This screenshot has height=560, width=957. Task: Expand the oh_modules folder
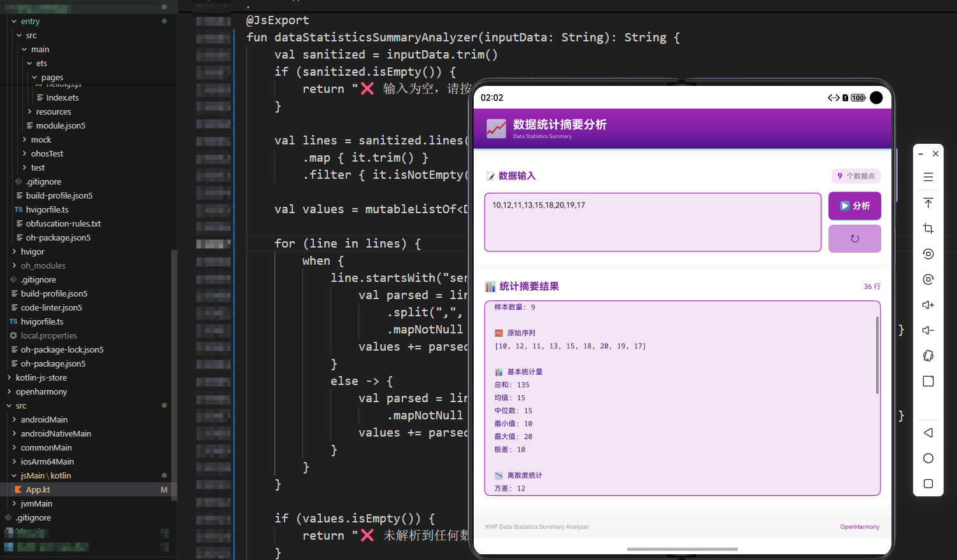tap(14, 266)
